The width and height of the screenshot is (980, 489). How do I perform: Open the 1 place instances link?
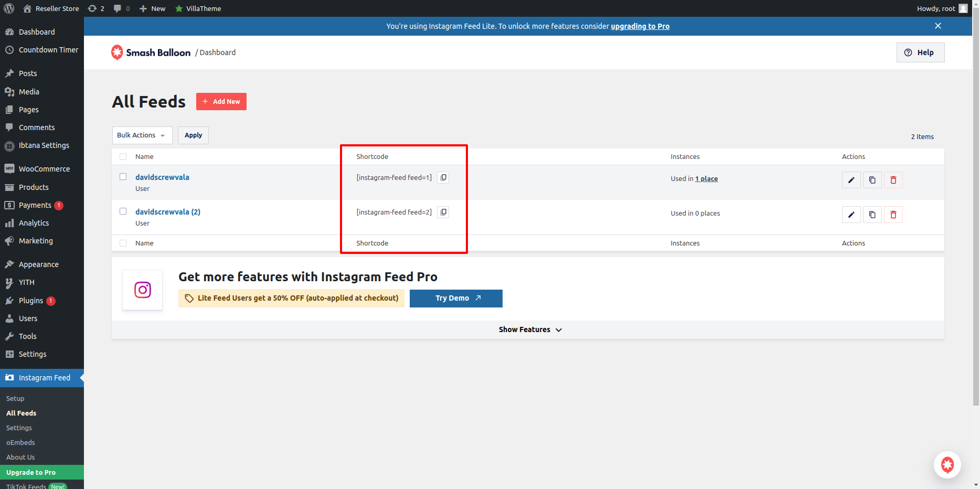coord(706,179)
